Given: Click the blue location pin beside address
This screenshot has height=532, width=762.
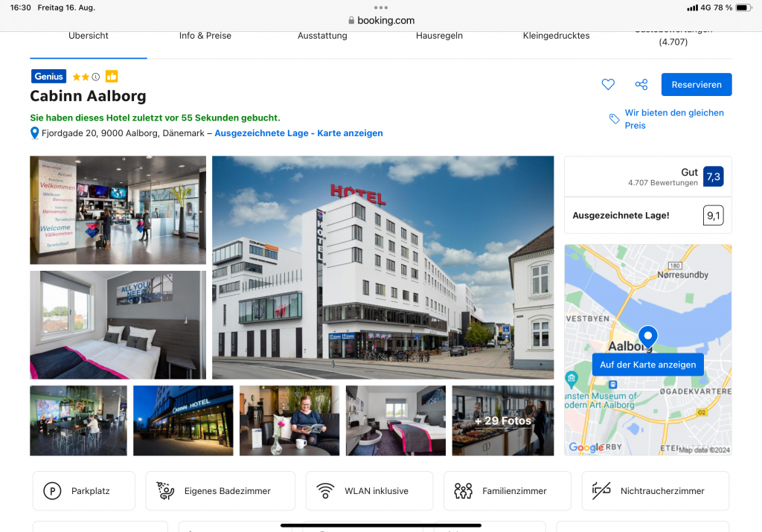Looking at the screenshot, I should [34, 132].
